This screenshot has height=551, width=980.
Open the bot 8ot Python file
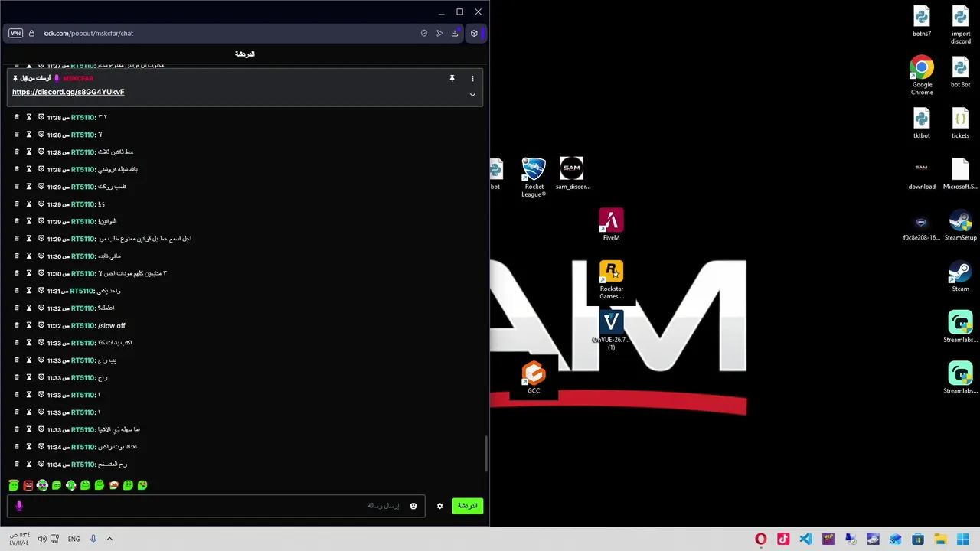tap(961, 73)
